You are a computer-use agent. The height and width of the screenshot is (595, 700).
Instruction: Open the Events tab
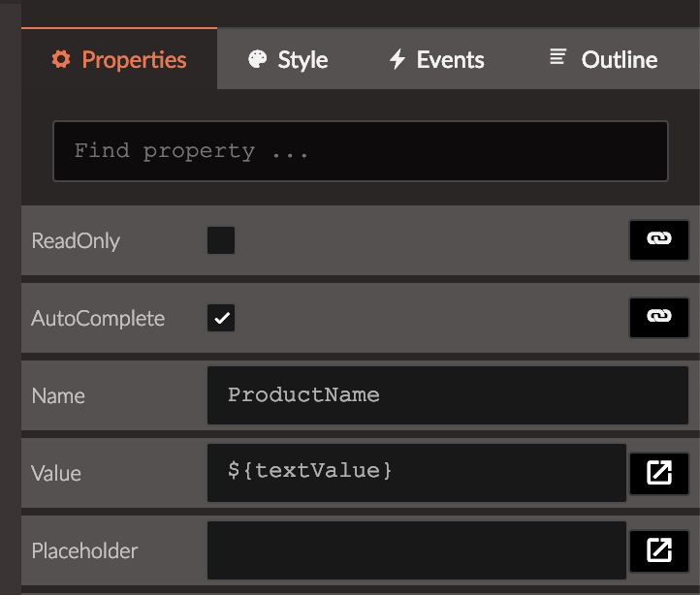[436, 59]
